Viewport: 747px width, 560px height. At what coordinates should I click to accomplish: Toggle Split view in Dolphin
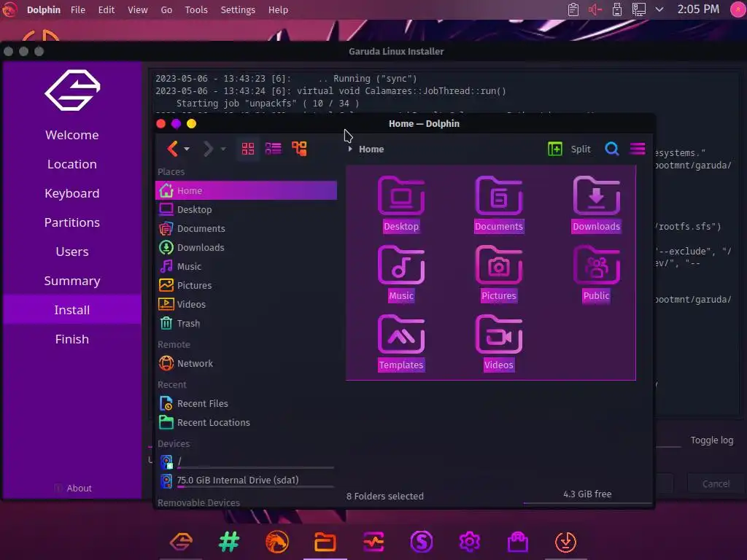point(569,149)
